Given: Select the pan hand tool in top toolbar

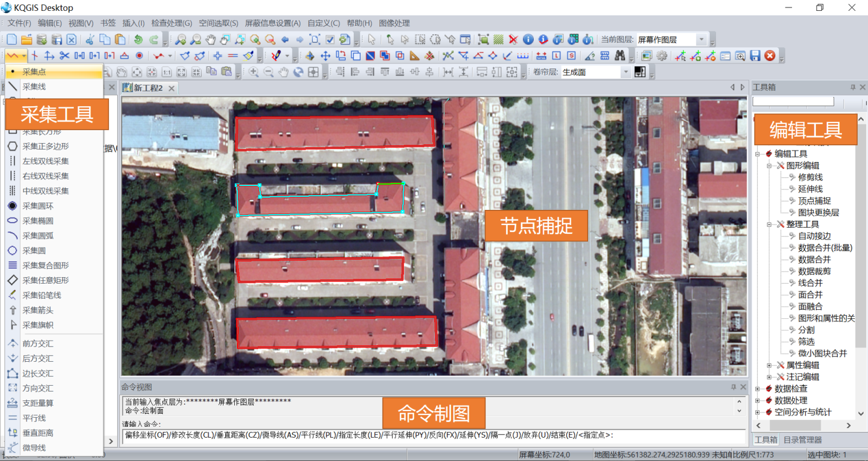Looking at the screenshot, I should pos(210,40).
